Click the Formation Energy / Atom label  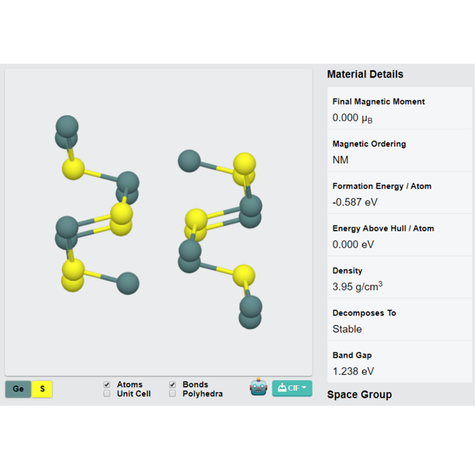click(x=382, y=186)
